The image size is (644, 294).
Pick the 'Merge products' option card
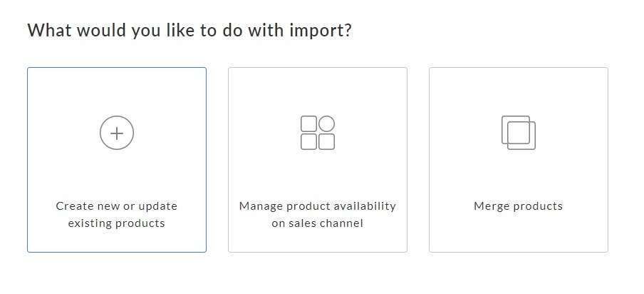coord(519,160)
